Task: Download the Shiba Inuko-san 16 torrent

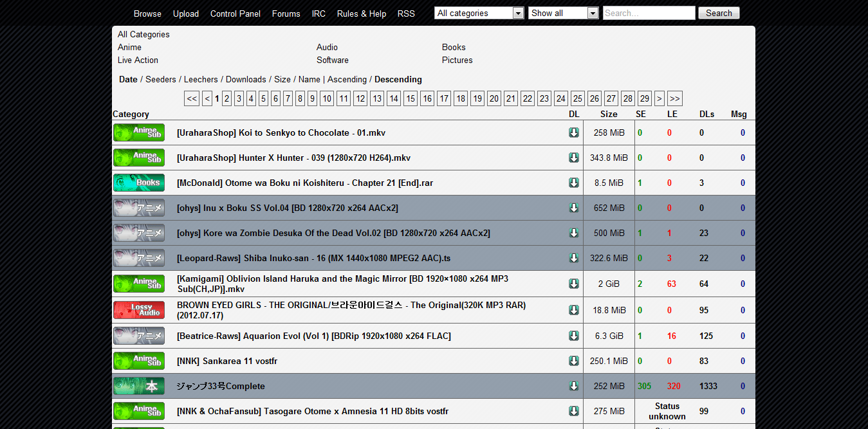Action: click(x=573, y=258)
